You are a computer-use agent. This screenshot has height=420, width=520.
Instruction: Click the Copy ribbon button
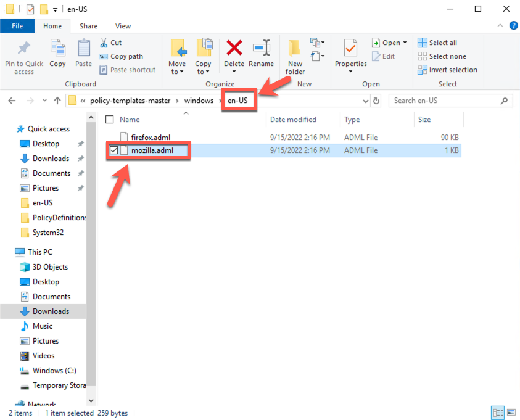(x=57, y=54)
